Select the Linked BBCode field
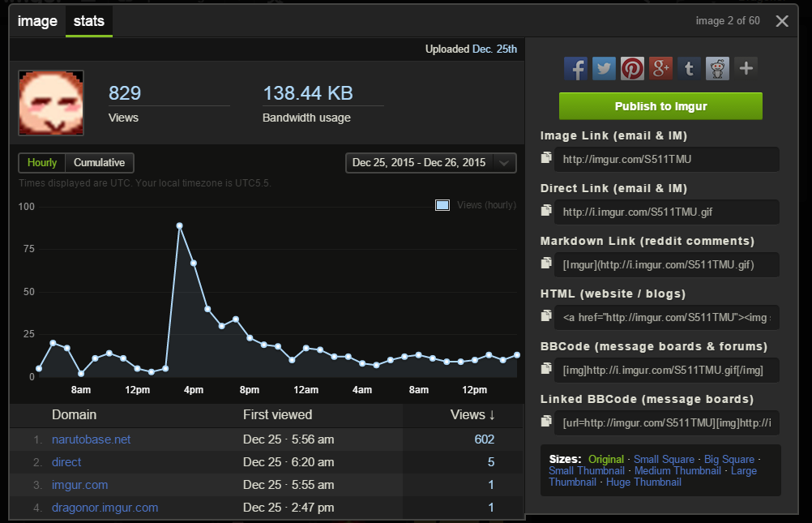 (x=667, y=423)
